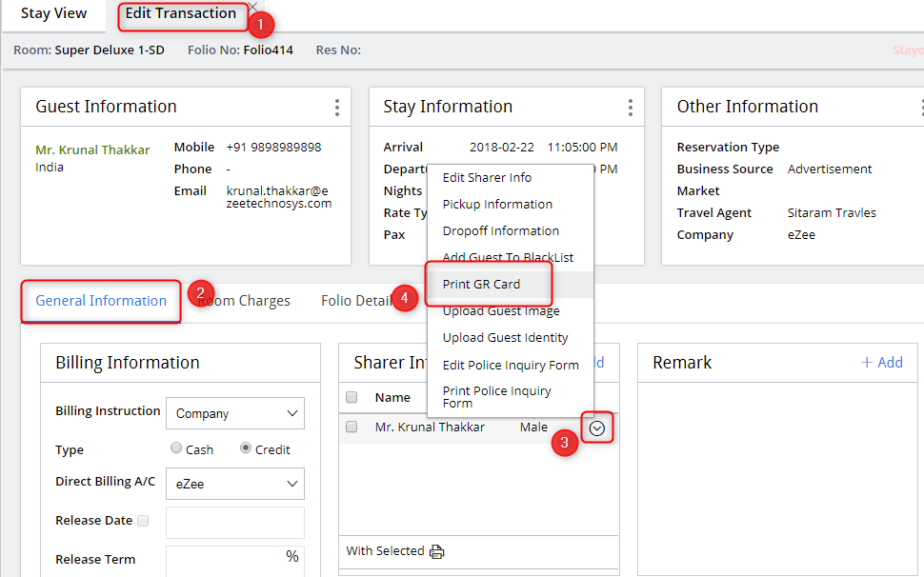Open Guest Information three-dot menu
The image size is (924, 577).
(336, 108)
